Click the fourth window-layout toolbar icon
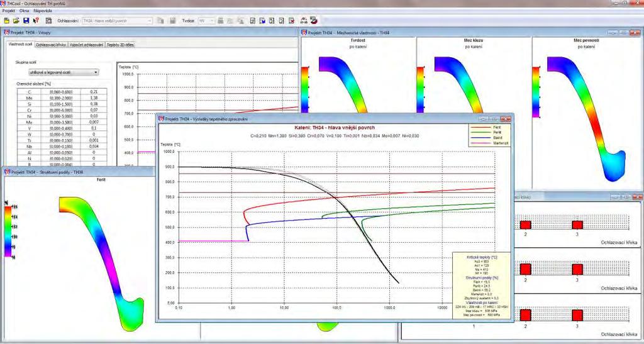This screenshot has width=644, height=344. click(282, 21)
